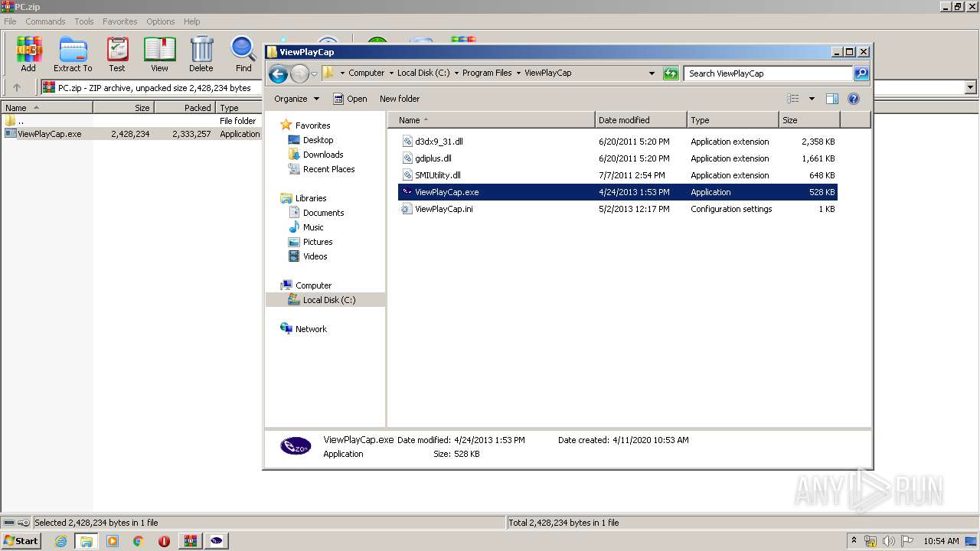Click the Delete toolbar icon in WinRAR
The width and height of the screenshot is (980, 551).
point(201,54)
